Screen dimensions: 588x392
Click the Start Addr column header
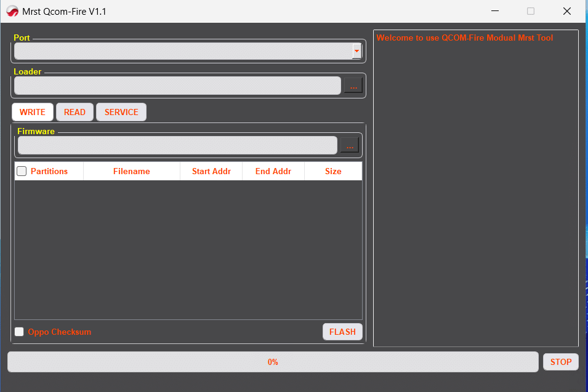211,171
